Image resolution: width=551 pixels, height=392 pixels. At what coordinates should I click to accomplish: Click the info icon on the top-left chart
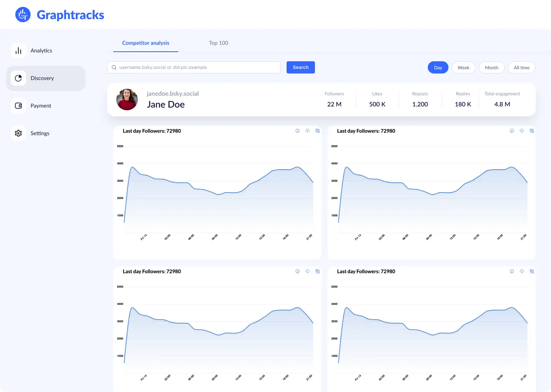(x=297, y=131)
